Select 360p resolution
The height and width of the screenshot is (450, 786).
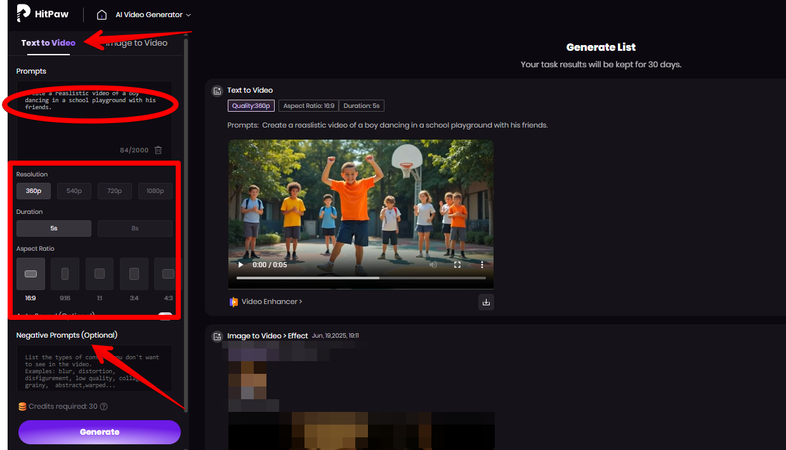pyautogui.click(x=34, y=190)
